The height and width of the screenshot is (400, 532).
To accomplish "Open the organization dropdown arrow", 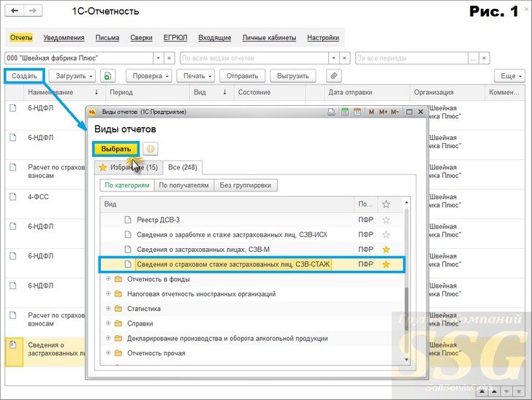I will (x=159, y=58).
